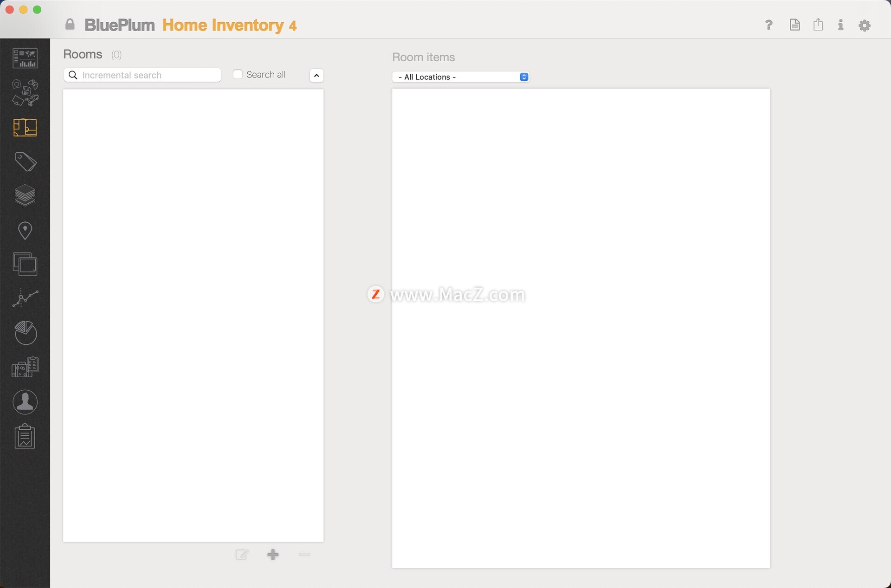
Task: Open help with the question mark icon
Action: point(769,25)
